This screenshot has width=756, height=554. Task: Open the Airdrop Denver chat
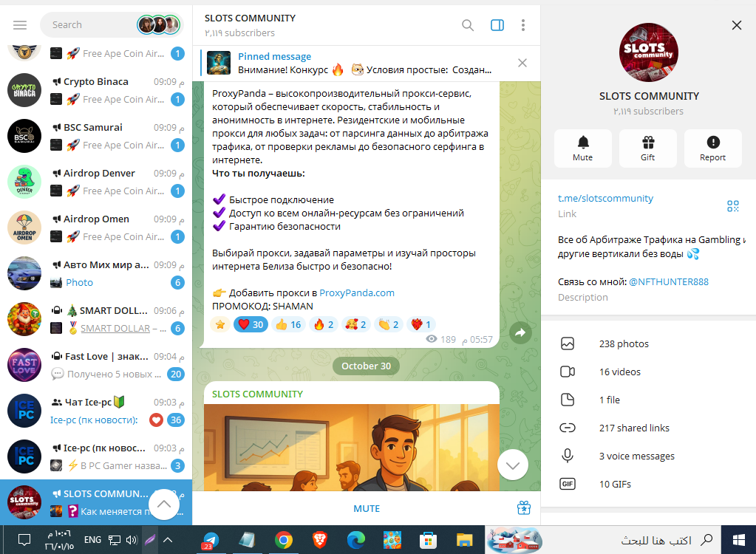[x=96, y=182]
